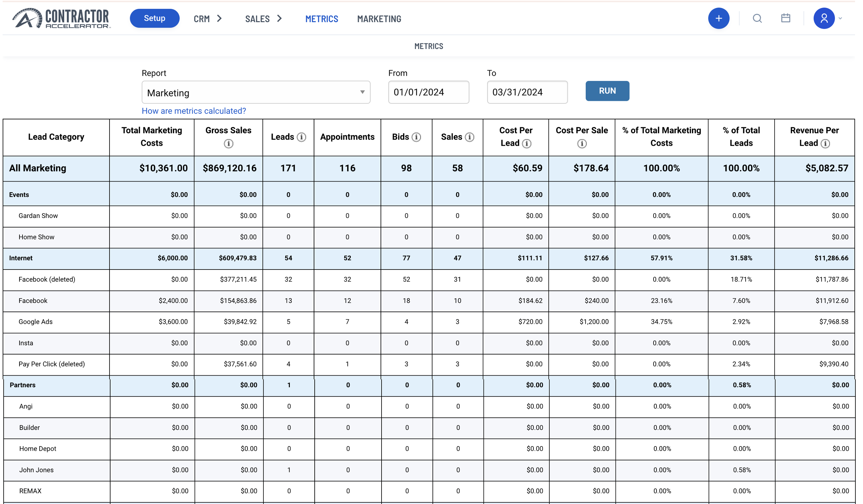
Task: Click the Cost Per Lead info icon
Action: click(x=527, y=144)
